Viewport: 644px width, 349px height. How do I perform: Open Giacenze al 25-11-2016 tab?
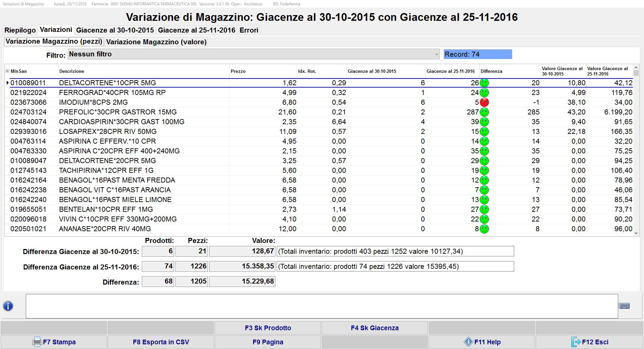pyautogui.click(x=197, y=30)
